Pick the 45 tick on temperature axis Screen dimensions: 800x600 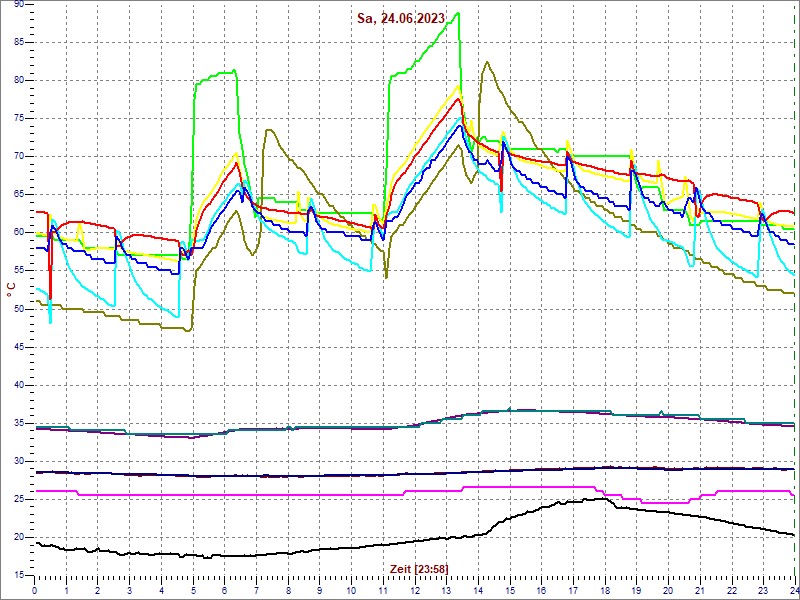pyautogui.click(x=19, y=347)
